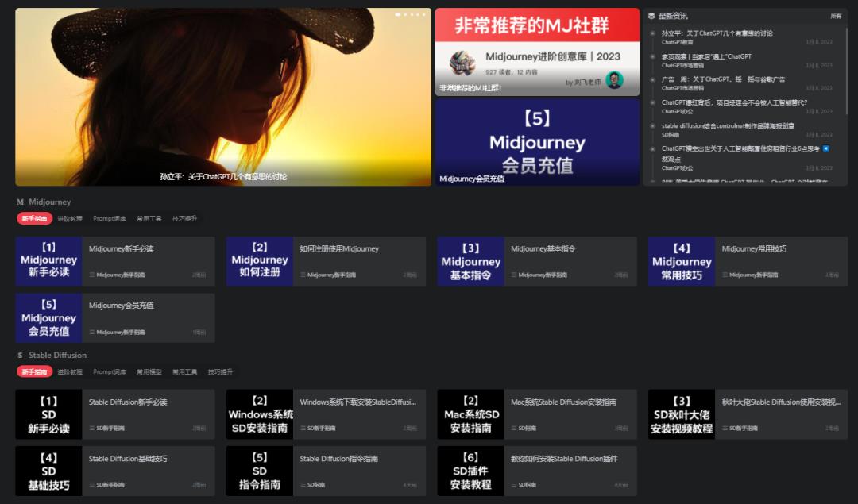Click the Midjourney进阶创意库 group logo icon

(463, 63)
